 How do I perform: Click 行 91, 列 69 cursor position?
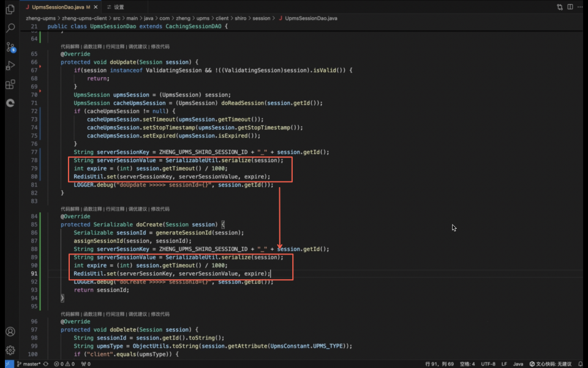[439, 364]
